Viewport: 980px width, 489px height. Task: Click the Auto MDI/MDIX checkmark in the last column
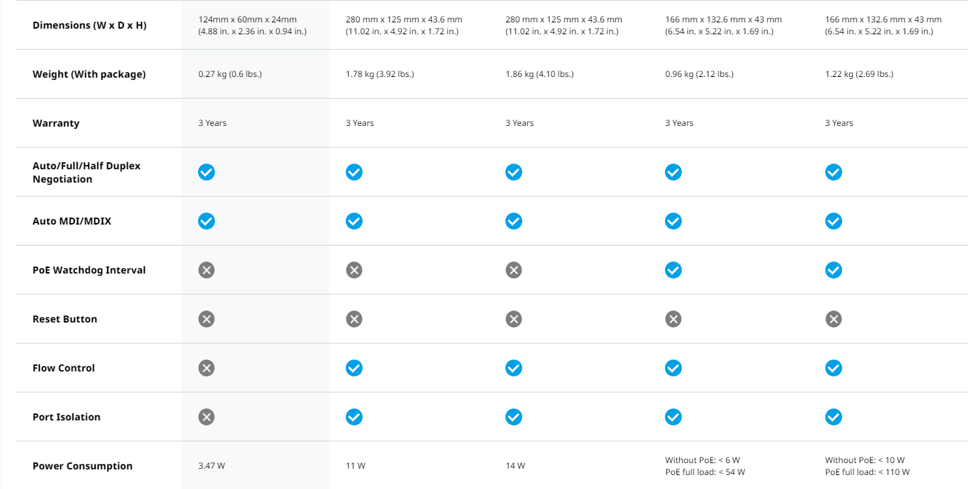pos(833,221)
